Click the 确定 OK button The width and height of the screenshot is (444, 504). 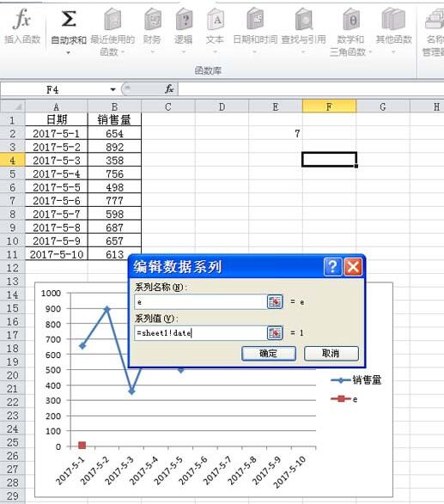pyautogui.click(x=269, y=354)
